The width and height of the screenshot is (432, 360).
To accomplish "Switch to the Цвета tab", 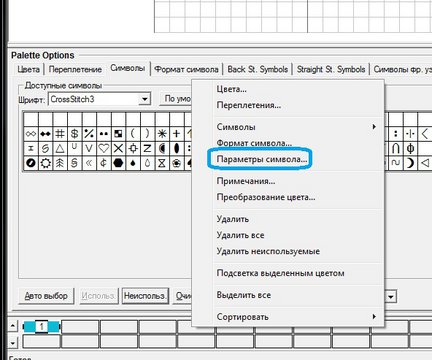I will (x=28, y=69).
